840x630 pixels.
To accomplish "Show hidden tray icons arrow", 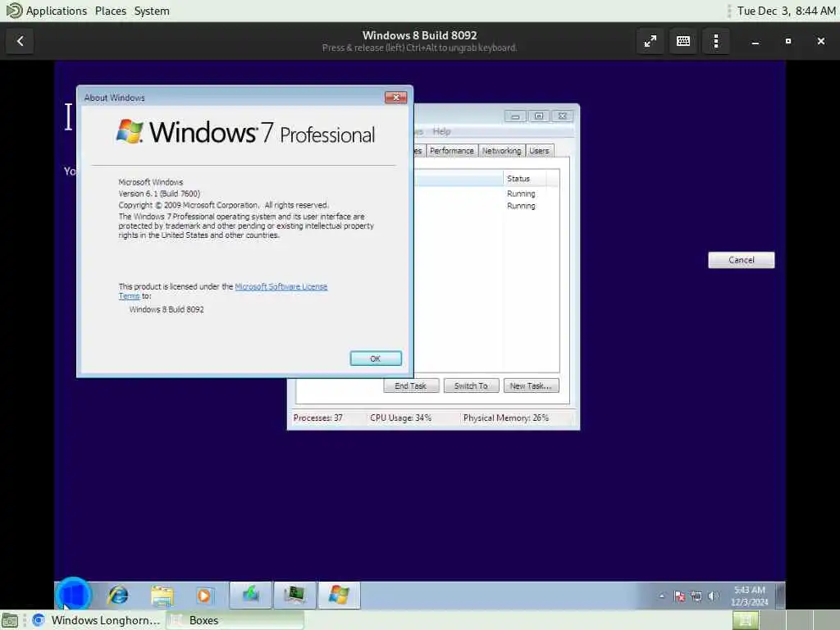I will 662,596.
